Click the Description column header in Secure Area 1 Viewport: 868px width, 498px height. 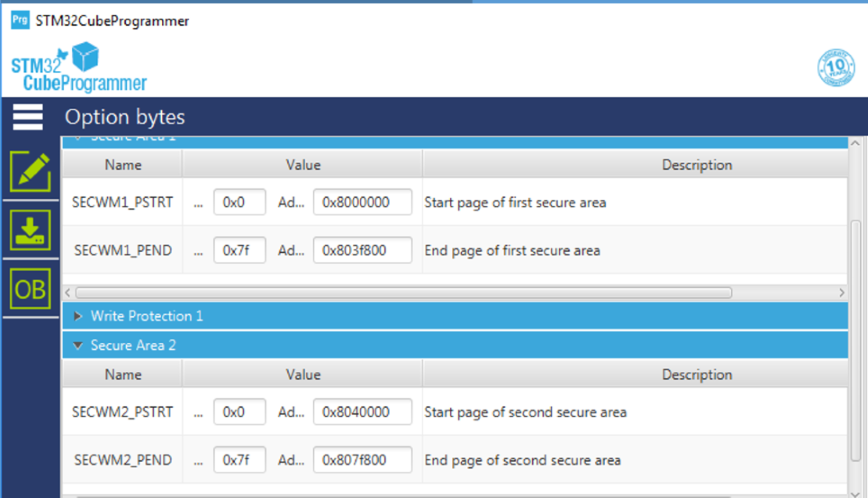click(x=696, y=165)
